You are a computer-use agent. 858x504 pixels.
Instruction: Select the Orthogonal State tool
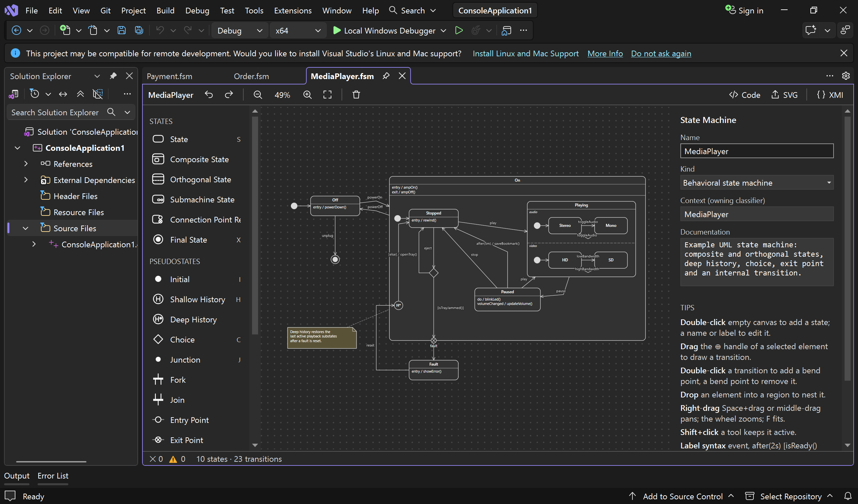[196, 180]
